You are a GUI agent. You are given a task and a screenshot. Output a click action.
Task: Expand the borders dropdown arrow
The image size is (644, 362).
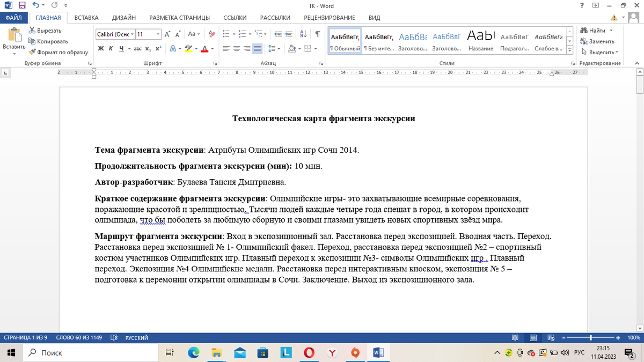pyautogui.click(x=314, y=48)
